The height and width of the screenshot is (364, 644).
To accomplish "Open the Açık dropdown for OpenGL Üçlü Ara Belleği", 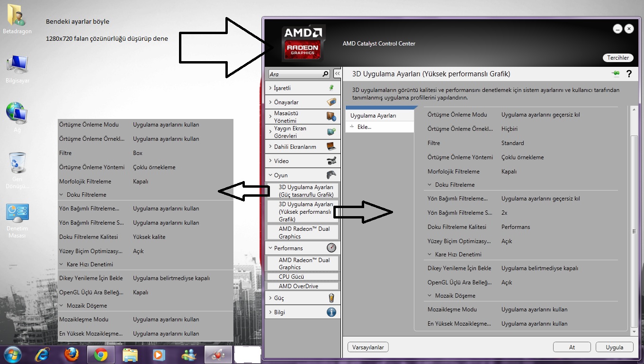I will (507, 282).
